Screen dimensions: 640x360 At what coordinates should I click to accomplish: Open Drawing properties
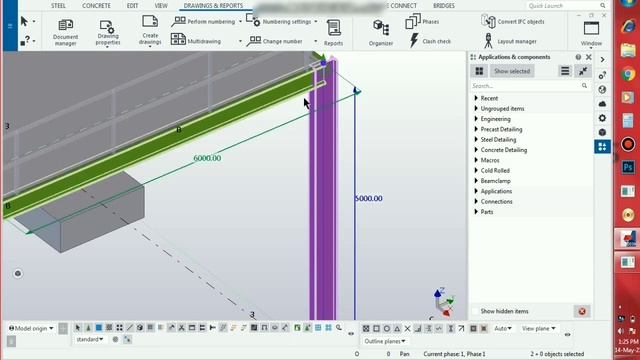click(108, 33)
